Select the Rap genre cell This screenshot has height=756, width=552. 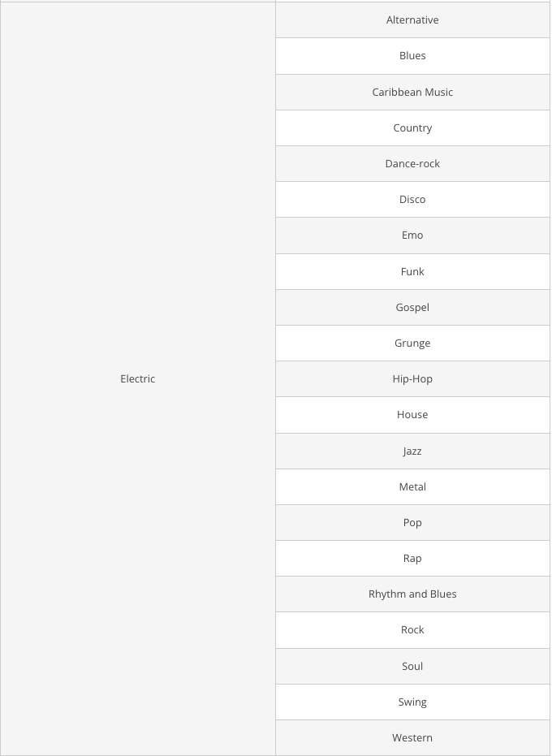(x=412, y=558)
